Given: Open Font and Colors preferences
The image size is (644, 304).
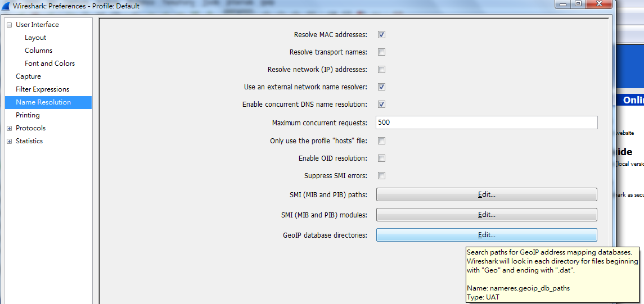Looking at the screenshot, I should (x=49, y=63).
